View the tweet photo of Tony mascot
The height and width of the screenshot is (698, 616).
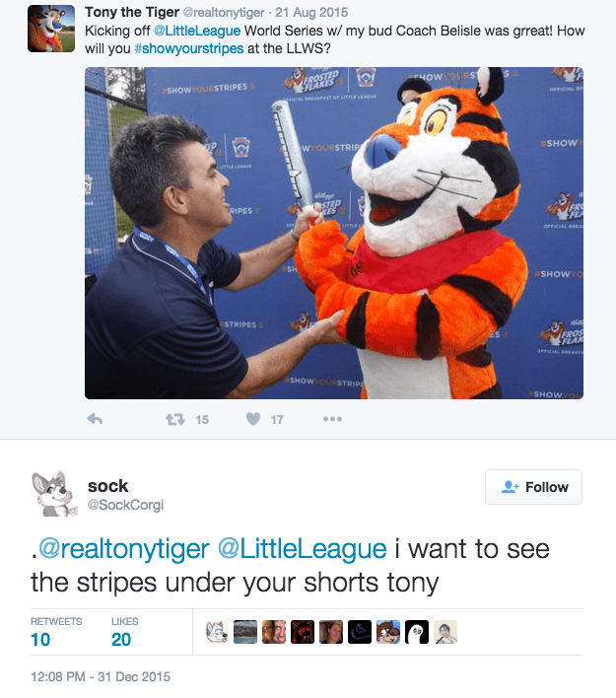[x=334, y=233]
